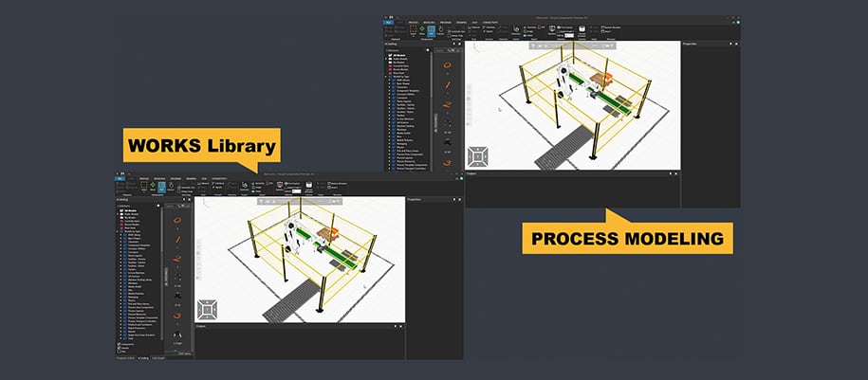Click the view navigation cube in the upper-right window

click(x=478, y=155)
